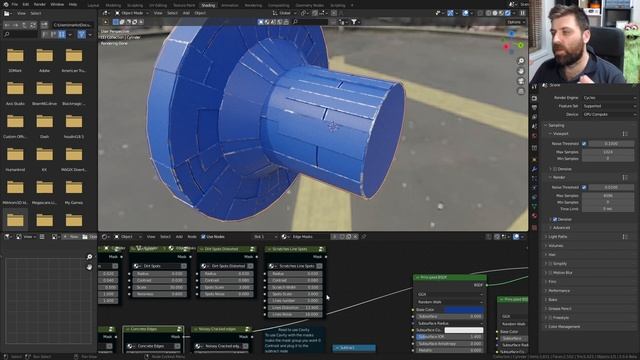The width and height of the screenshot is (640, 360).
Task: Click the pan hand icon in the viewport
Action: tap(521, 71)
